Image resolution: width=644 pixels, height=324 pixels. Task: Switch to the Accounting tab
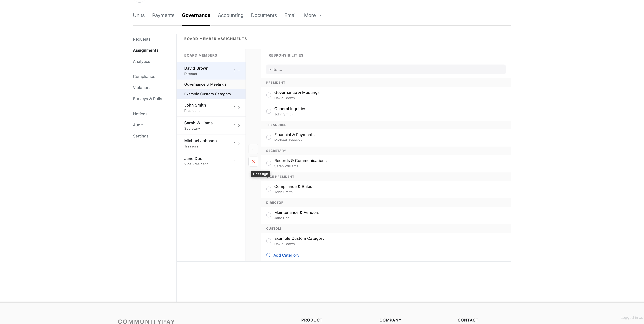click(x=230, y=15)
